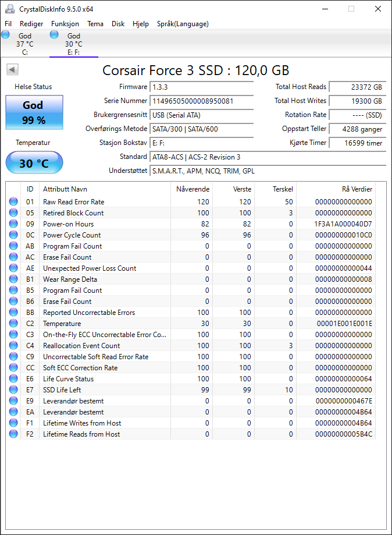The image size is (392, 535).
Task: Click the Nåverende column header
Action: click(193, 189)
